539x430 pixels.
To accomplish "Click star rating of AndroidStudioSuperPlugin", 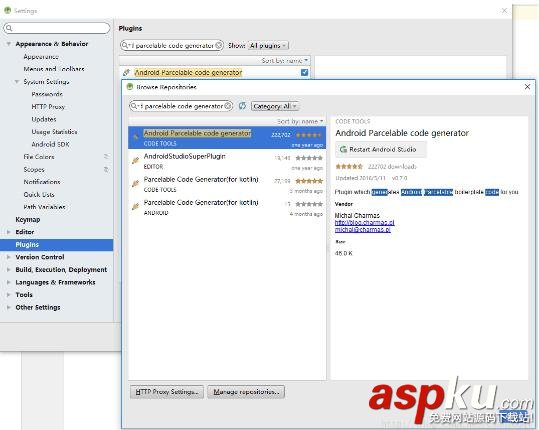I will pyautogui.click(x=309, y=158).
